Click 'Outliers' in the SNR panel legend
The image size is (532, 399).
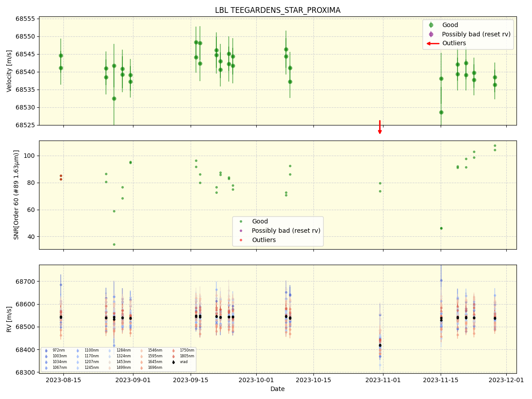[x=264, y=240]
